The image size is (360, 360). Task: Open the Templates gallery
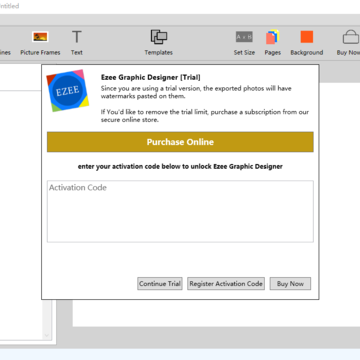(159, 43)
